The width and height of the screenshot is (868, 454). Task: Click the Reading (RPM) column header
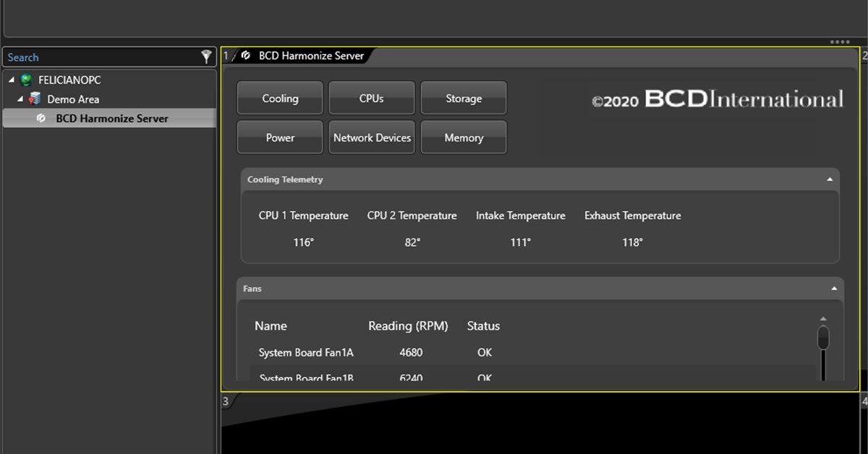pyautogui.click(x=408, y=326)
